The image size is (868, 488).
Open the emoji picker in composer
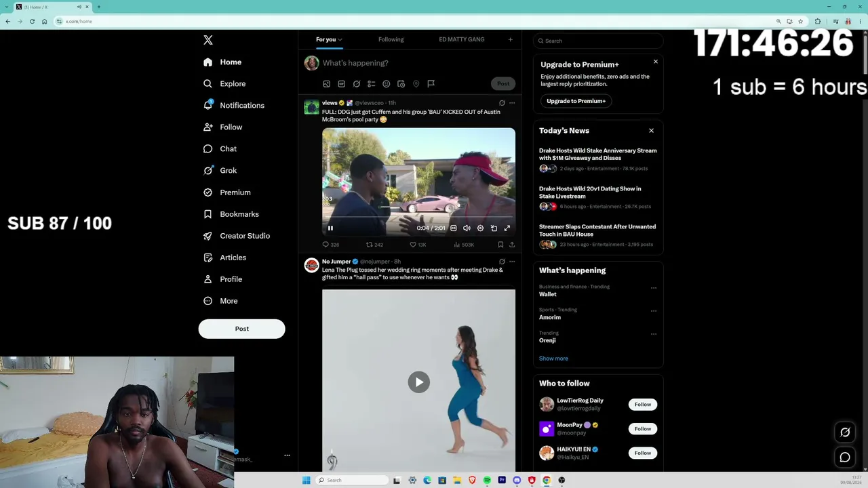point(386,83)
